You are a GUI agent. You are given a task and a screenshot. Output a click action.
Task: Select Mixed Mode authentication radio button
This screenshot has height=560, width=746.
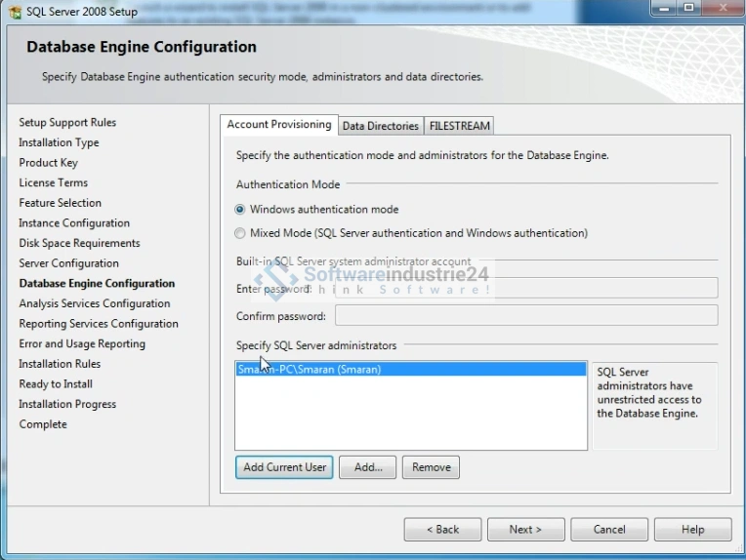click(x=241, y=233)
